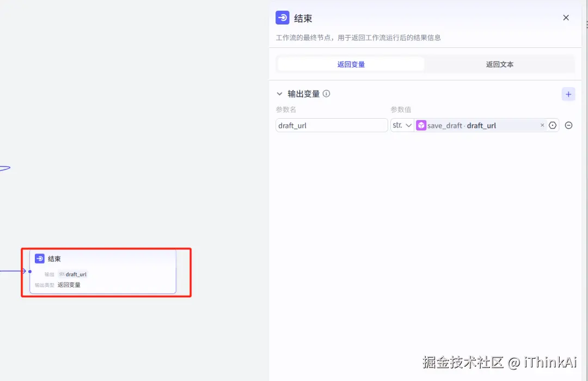Click the End node icon in the panel header
This screenshot has width=588, height=381.
pyautogui.click(x=281, y=18)
